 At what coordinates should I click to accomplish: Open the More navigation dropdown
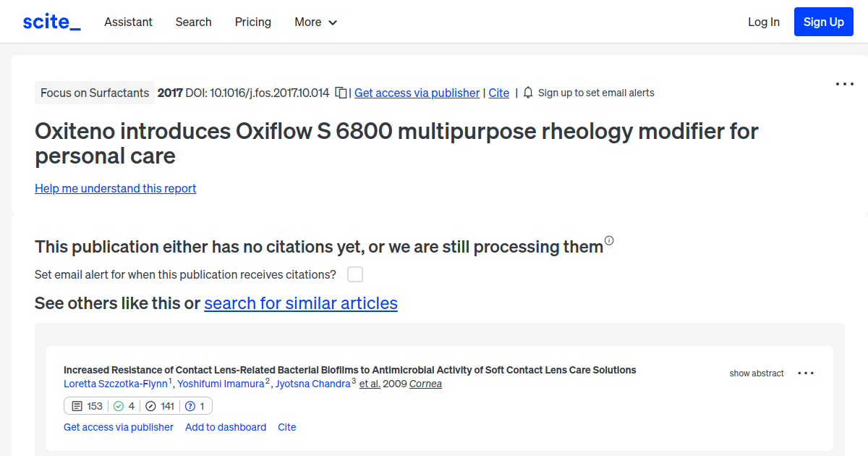tap(315, 22)
